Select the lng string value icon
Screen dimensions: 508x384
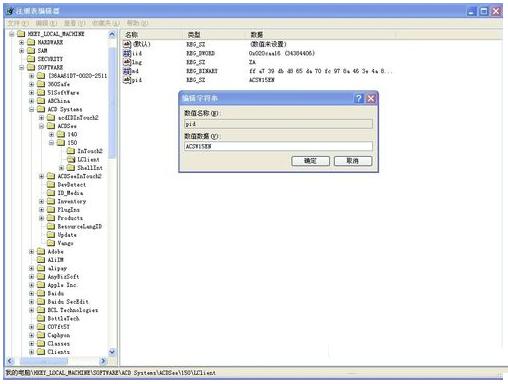(127, 62)
